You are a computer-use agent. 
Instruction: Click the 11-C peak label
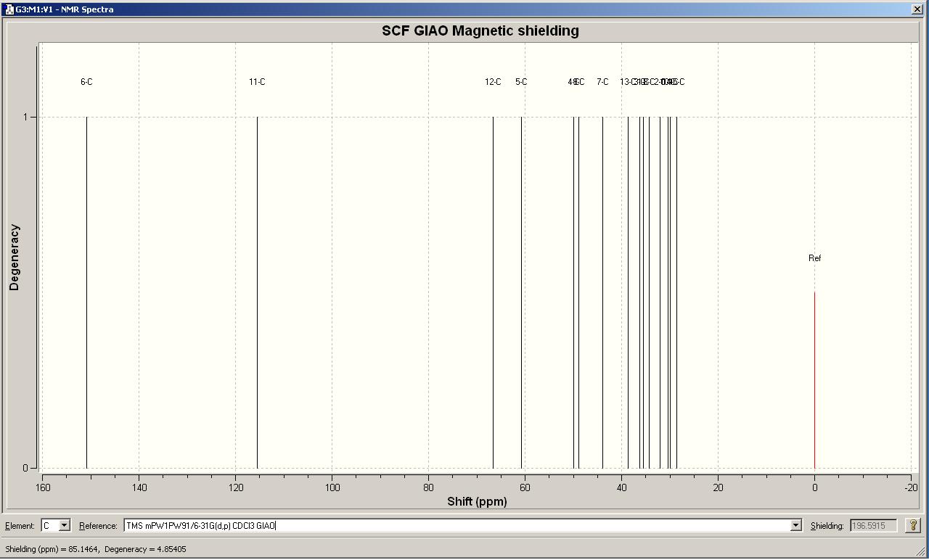(257, 82)
